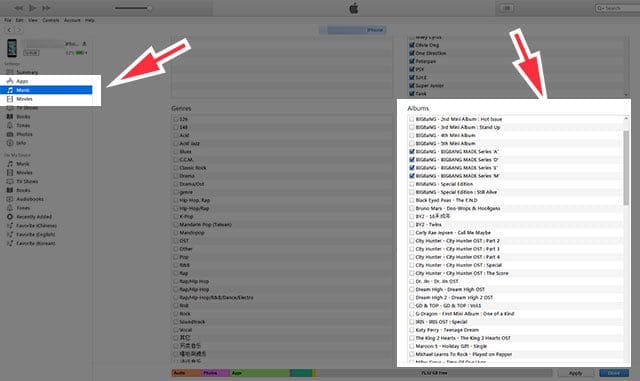Viewport: 640px width, 381px height.
Task: Click the iPhone device thumbnail icon
Action: click(x=12, y=48)
